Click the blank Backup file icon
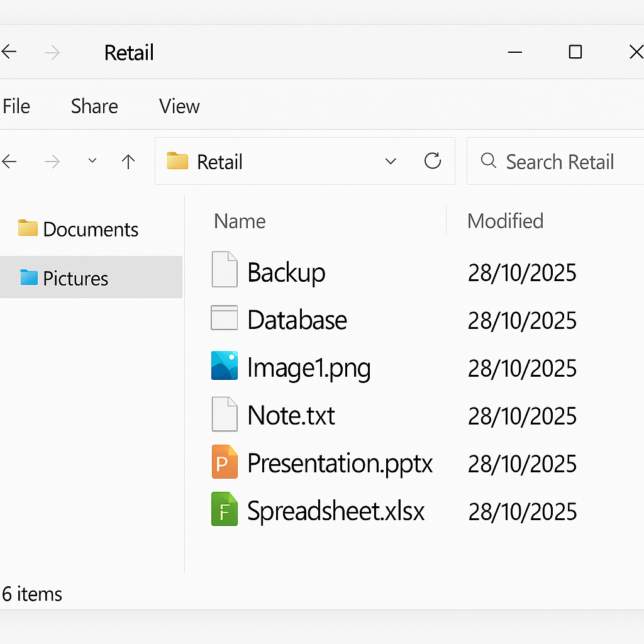The width and height of the screenshot is (644, 644). 225,270
